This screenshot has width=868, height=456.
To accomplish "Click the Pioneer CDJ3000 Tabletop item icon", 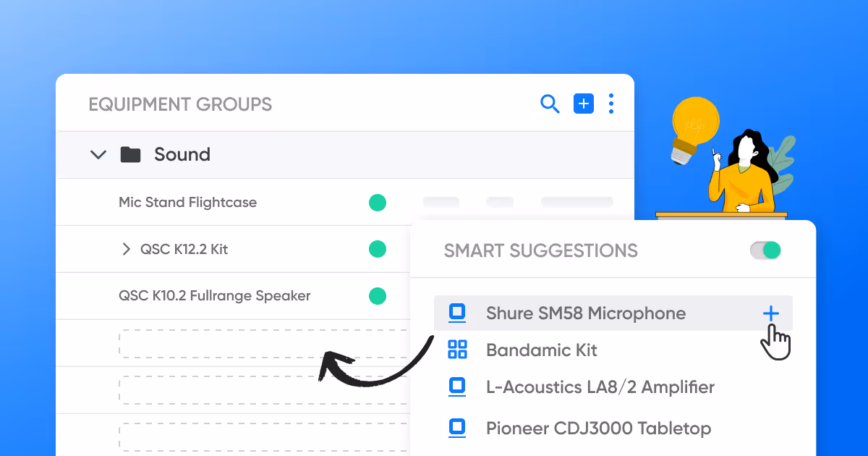I will (457, 428).
